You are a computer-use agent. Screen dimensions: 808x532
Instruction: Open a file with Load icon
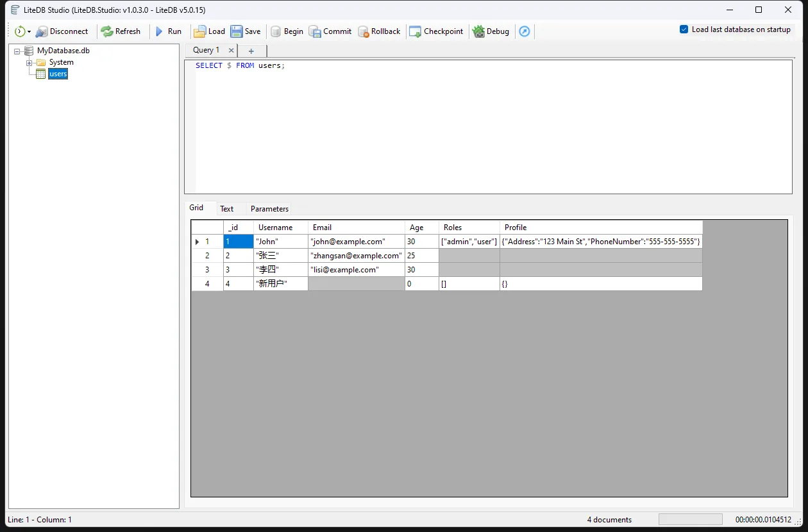[200, 31]
